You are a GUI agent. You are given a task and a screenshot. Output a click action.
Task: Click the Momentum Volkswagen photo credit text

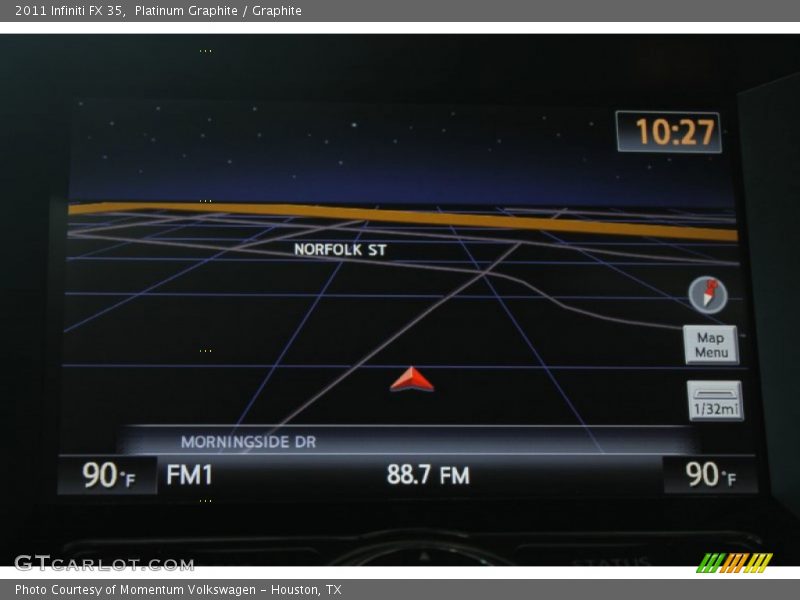click(x=178, y=590)
